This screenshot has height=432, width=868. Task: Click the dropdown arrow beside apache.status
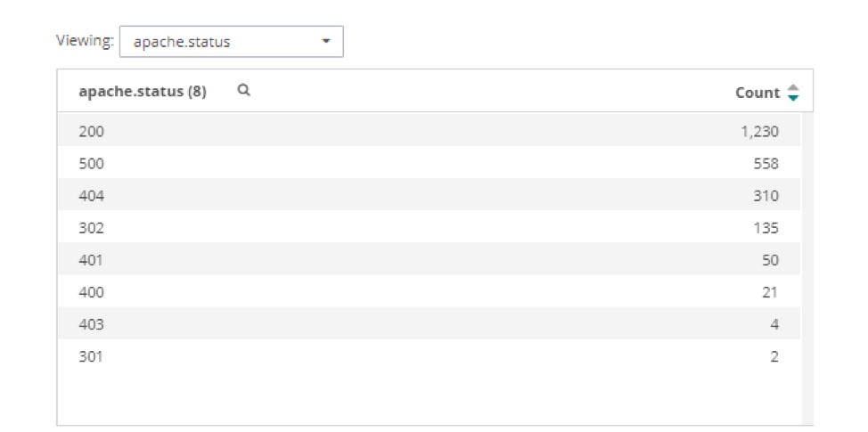(x=326, y=42)
